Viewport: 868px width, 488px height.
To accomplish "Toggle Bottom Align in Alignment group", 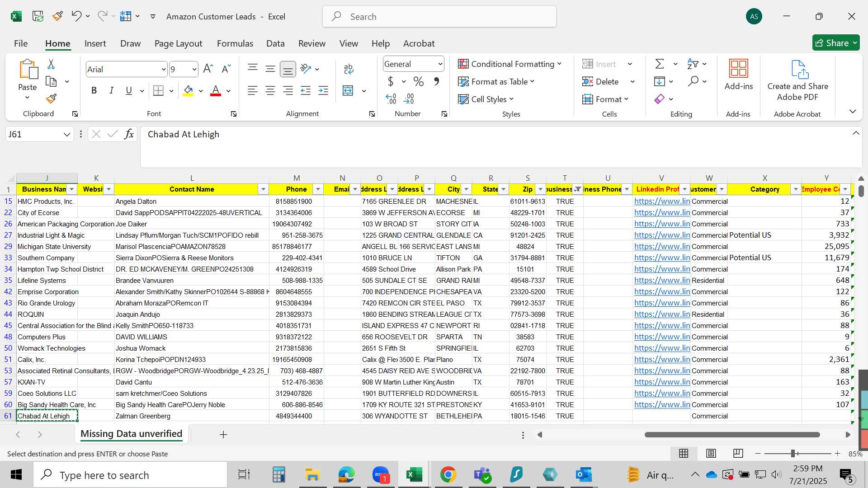I will 288,69.
